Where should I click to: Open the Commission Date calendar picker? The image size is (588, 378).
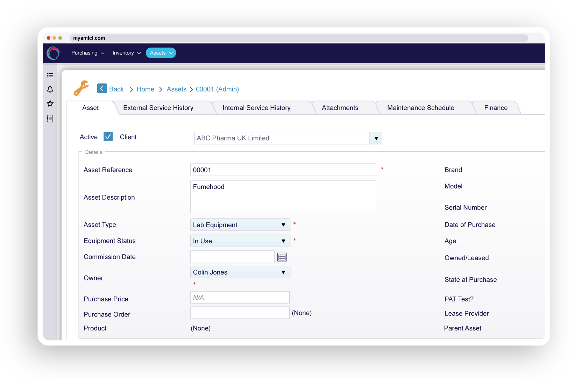point(282,257)
